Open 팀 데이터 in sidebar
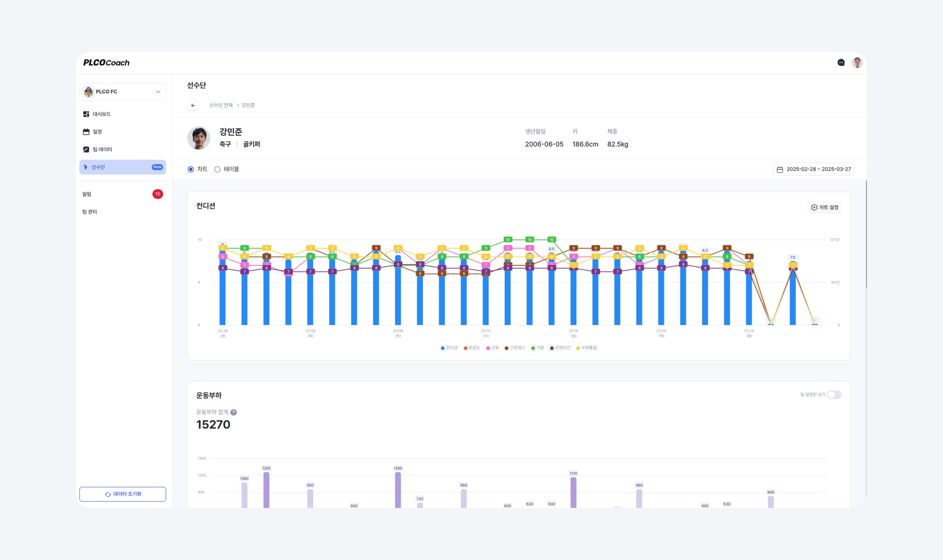The image size is (943, 560). [x=102, y=149]
